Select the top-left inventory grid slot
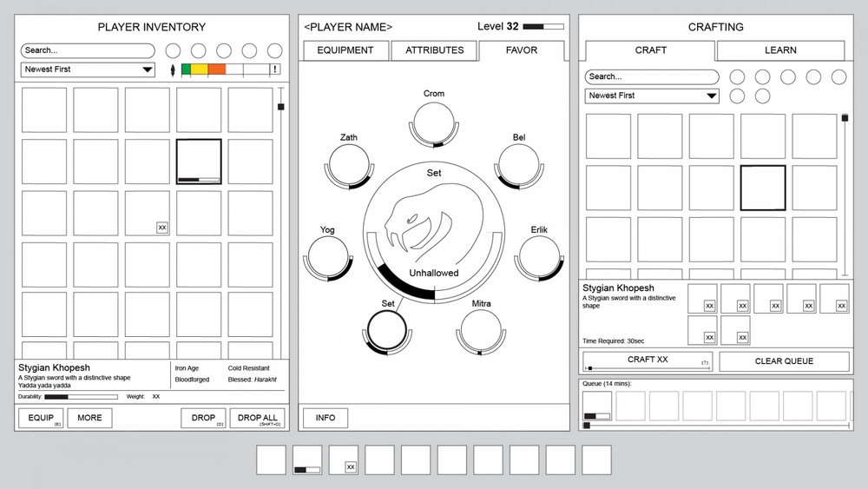 point(44,109)
